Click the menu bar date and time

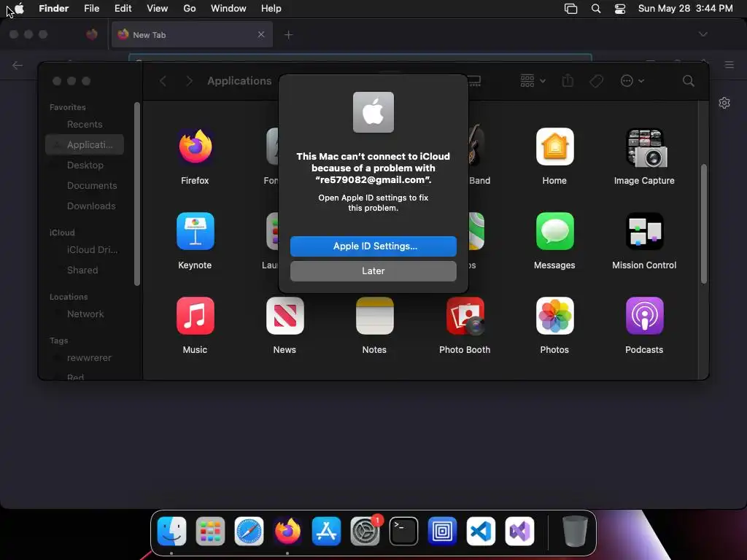tap(685, 9)
